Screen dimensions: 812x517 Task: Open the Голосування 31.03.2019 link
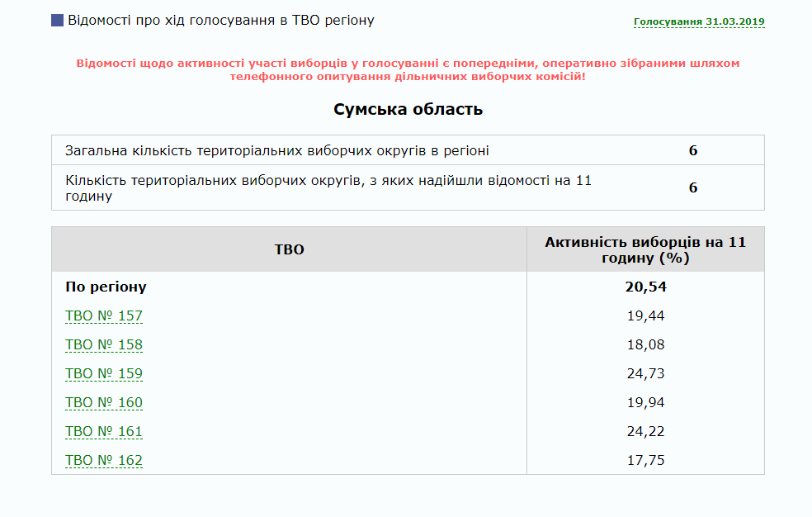tap(699, 21)
